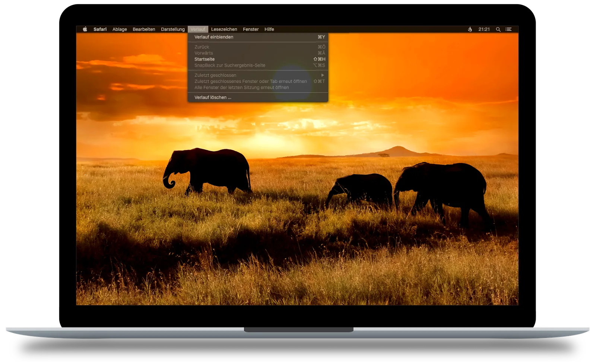Select Zurück in the Verlauf menu
Screen dimensions: 596x364
(x=258, y=47)
